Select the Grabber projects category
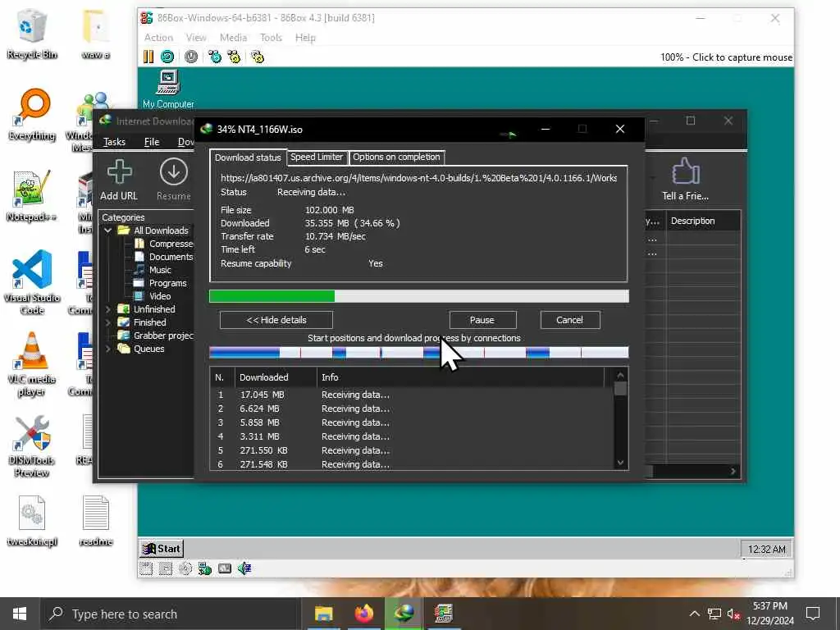Image resolution: width=840 pixels, height=630 pixels. (x=157, y=336)
